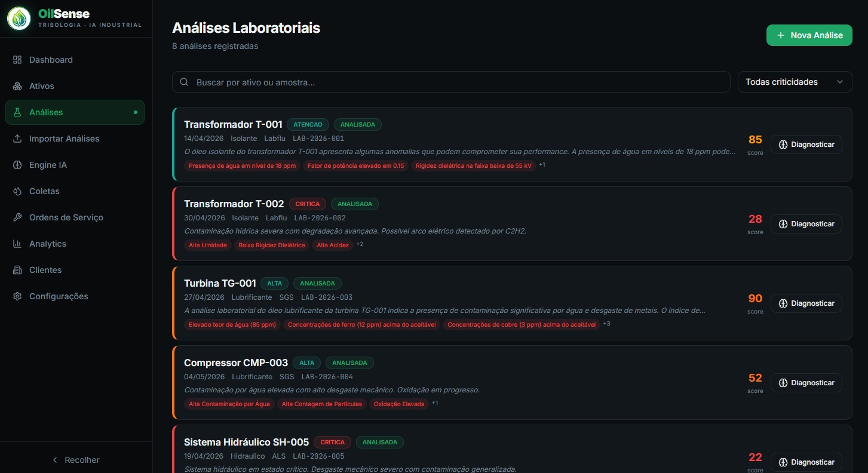Image resolution: width=868 pixels, height=473 pixels.
Task: Open the Analytics page
Action: (75, 244)
